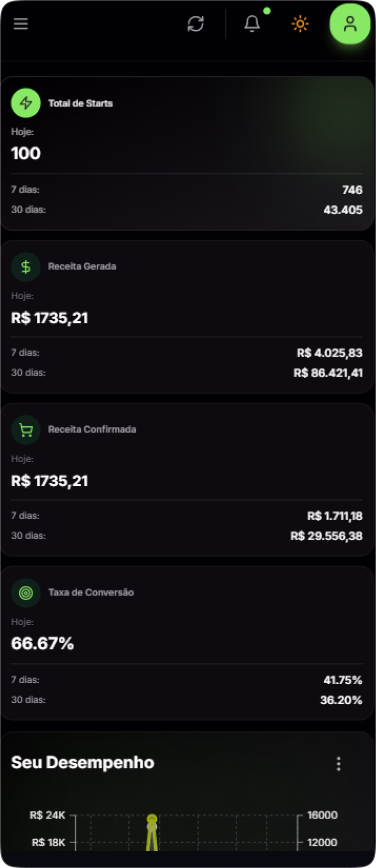Click the 7 dias revenue R$ 4.025,83
The height and width of the screenshot is (868, 376).
coord(329,353)
